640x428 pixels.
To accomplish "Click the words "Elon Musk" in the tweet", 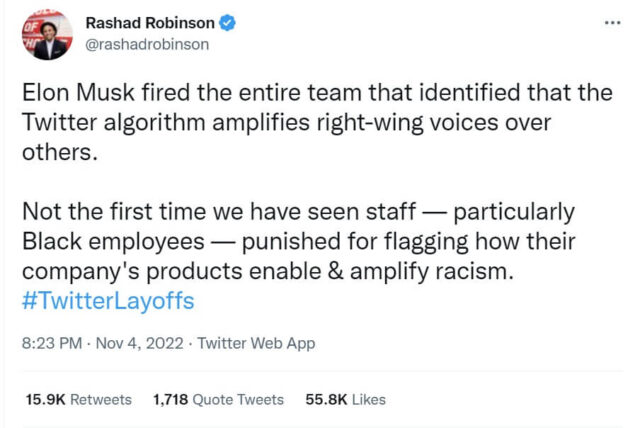I will (69, 94).
